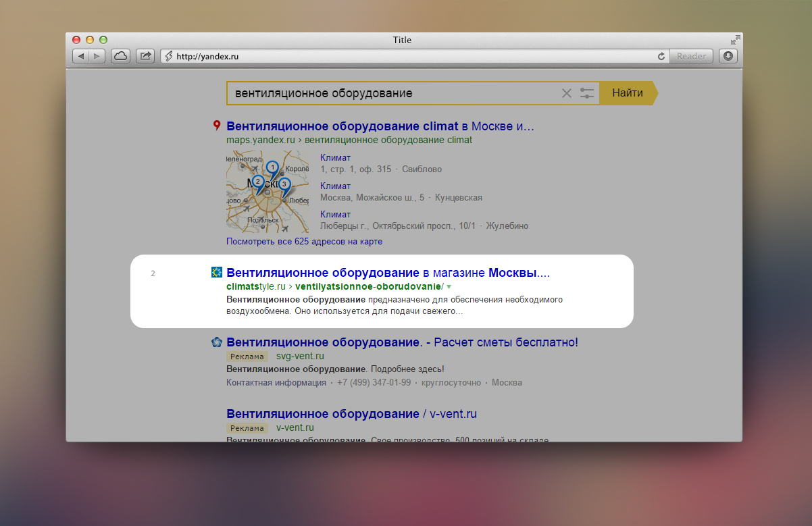The width and height of the screenshot is (812, 526).
Task: Click snippet text предназначено для обеспечения необходимого
Action: point(466,299)
